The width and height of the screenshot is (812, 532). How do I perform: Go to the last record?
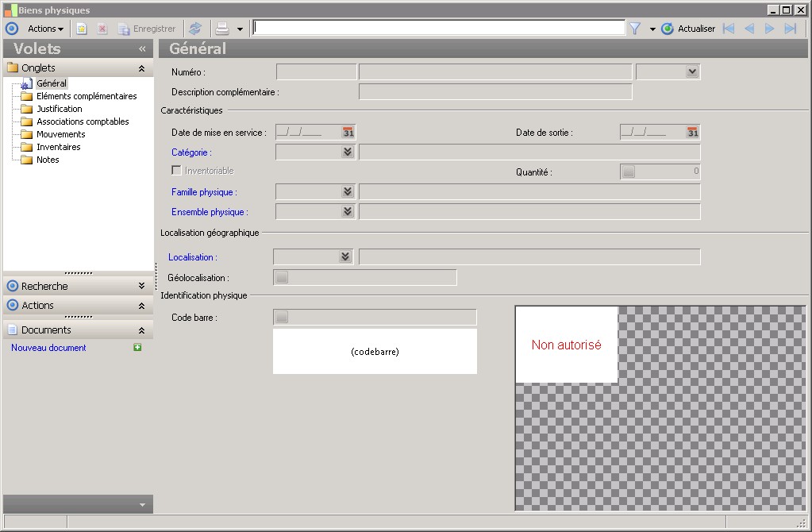point(791,29)
